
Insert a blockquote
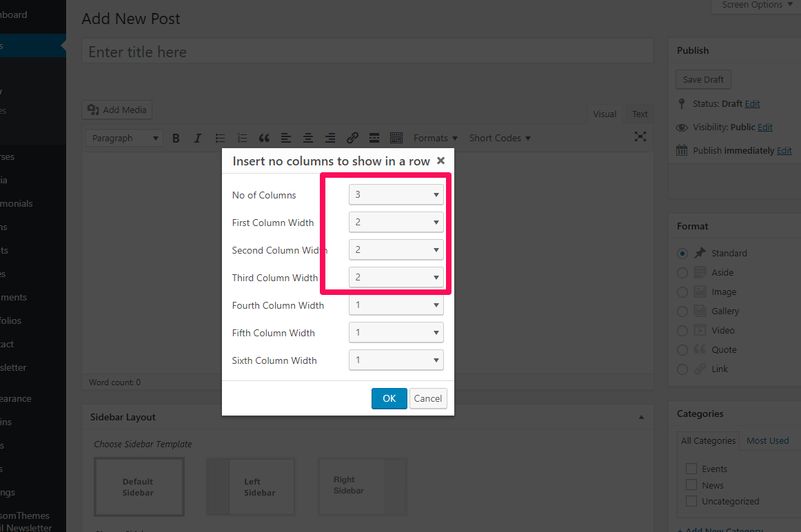coord(263,138)
